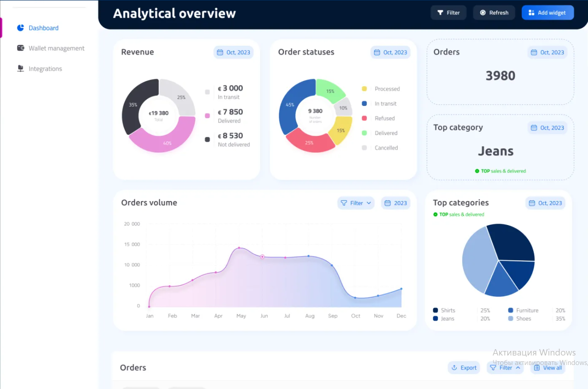Click the Integrations icon in sidebar
The width and height of the screenshot is (588, 389).
pos(20,68)
